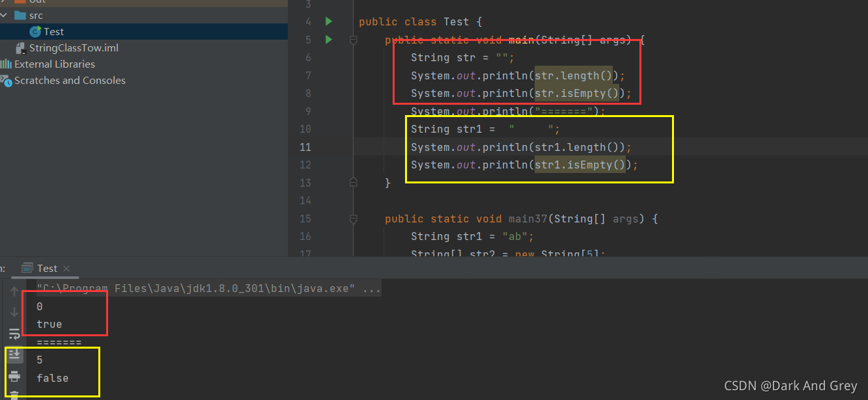Click line number 10 in the gutter
Image resolution: width=868 pixels, height=400 pixels.
(305, 129)
